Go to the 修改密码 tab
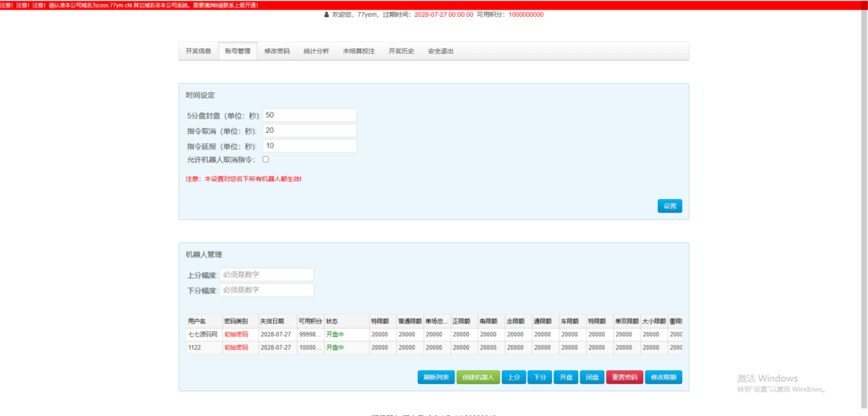The image size is (868, 416). coord(277,51)
